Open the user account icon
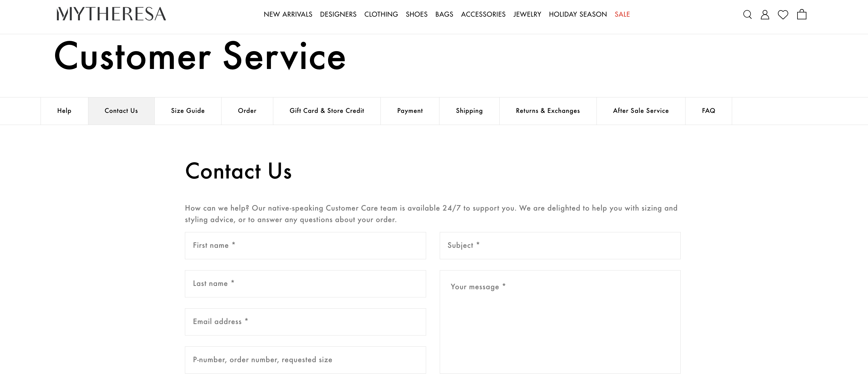 pyautogui.click(x=764, y=15)
